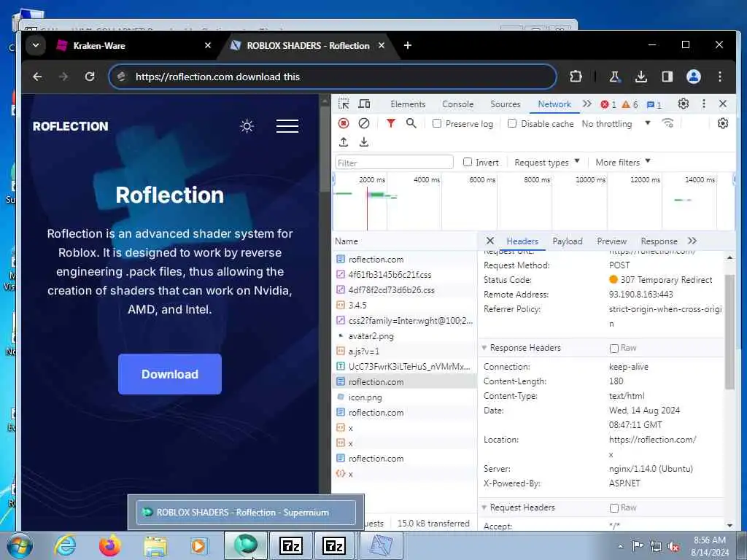Screen dimensions: 747x560
Task: Open a new browser tab
Action: pos(407,45)
